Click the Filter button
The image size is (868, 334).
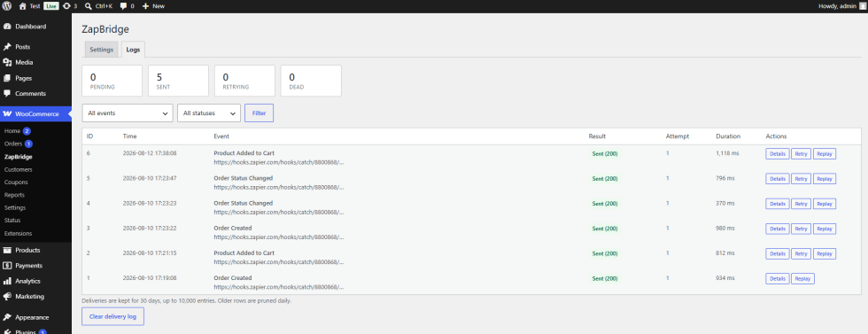(x=259, y=113)
